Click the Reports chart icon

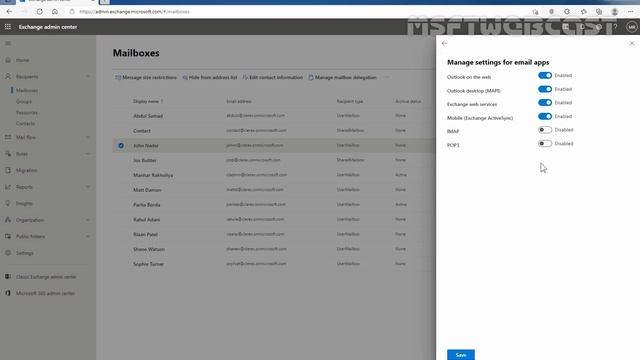[8, 187]
